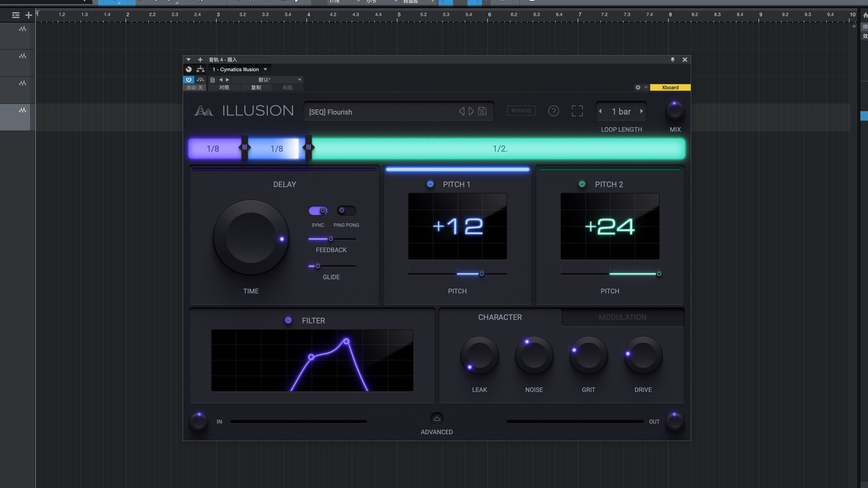
Task: Open the 默认 preset dropdown
Action: [x=267, y=80]
